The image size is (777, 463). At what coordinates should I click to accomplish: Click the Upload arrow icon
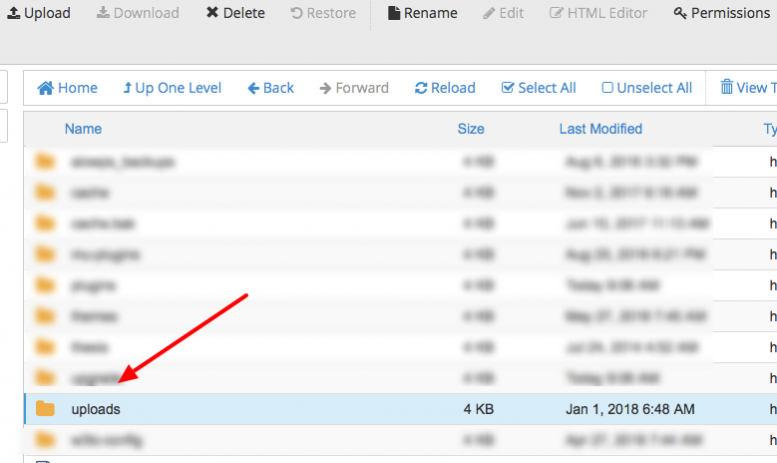coord(14,12)
